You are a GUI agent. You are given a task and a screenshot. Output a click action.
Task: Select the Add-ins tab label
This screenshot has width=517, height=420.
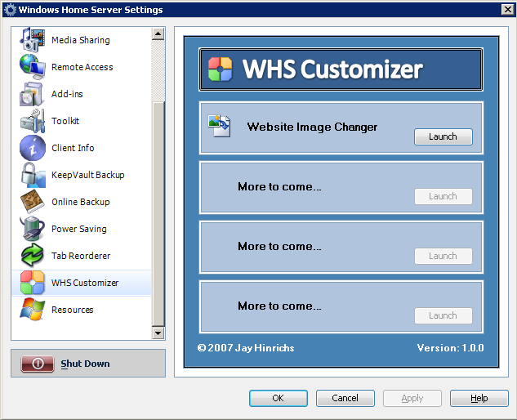[x=67, y=94]
